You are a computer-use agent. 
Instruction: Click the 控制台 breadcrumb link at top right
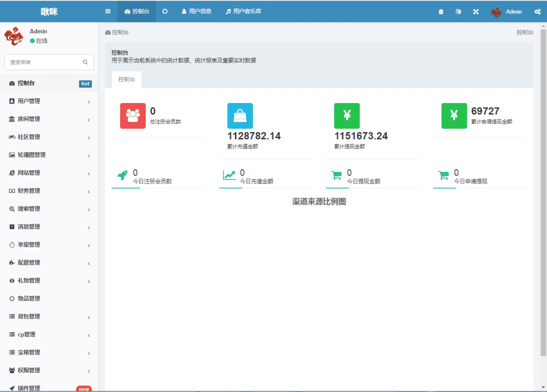tap(524, 32)
